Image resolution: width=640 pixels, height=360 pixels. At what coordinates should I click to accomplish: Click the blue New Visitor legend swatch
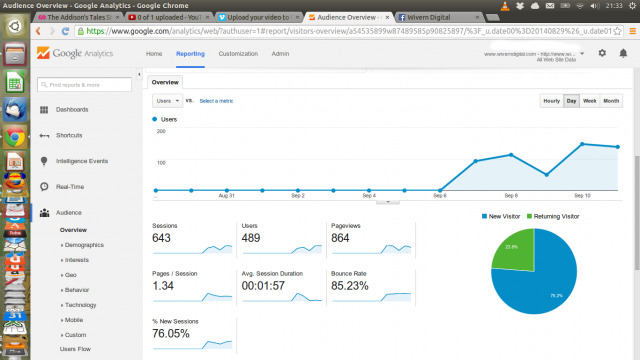click(484, 216)
